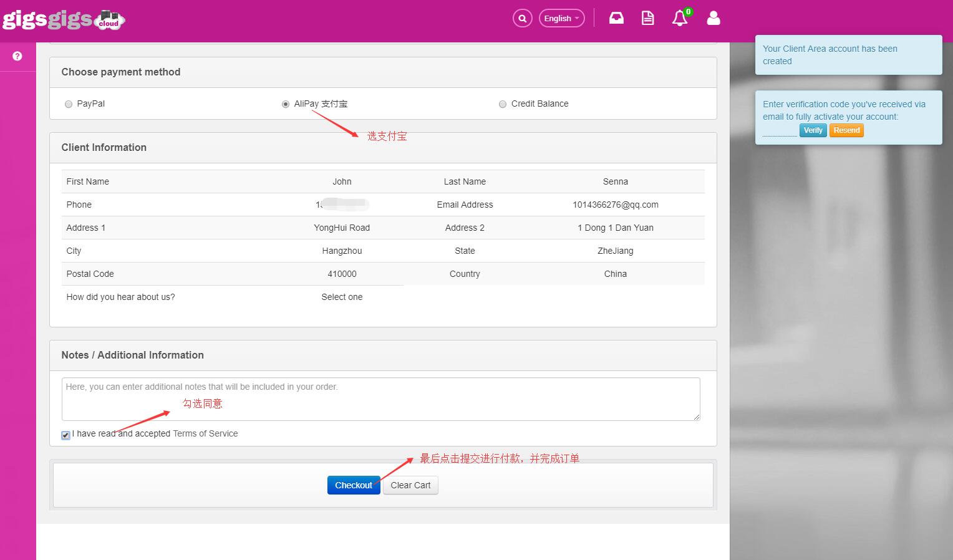Click the Checkout button
The image size is (953, 560).
tap(354, 485)
